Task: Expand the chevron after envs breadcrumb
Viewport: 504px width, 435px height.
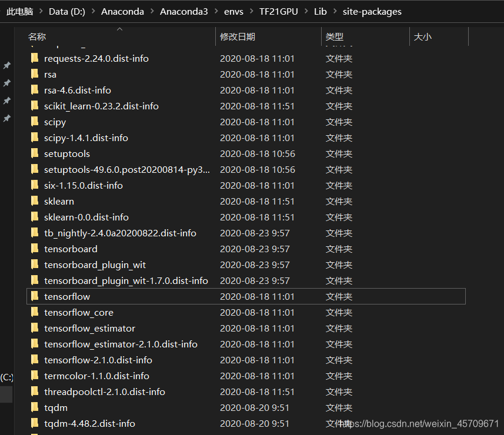Action: (251, 11)
